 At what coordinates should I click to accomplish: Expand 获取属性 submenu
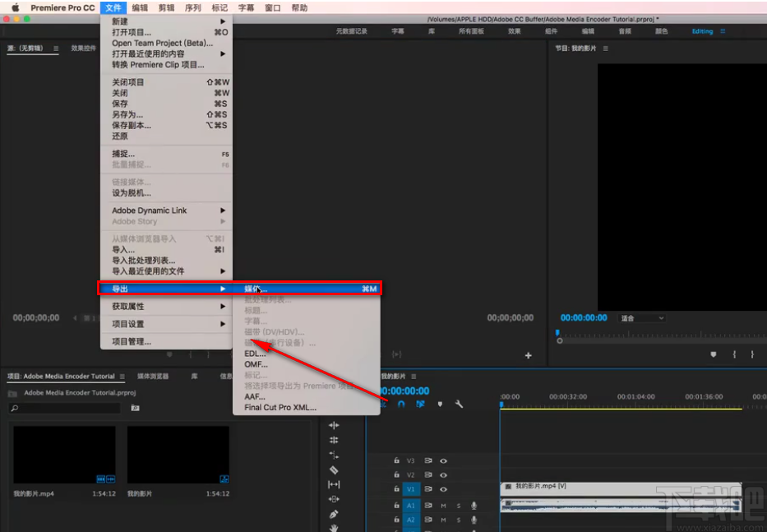[166, 307]
